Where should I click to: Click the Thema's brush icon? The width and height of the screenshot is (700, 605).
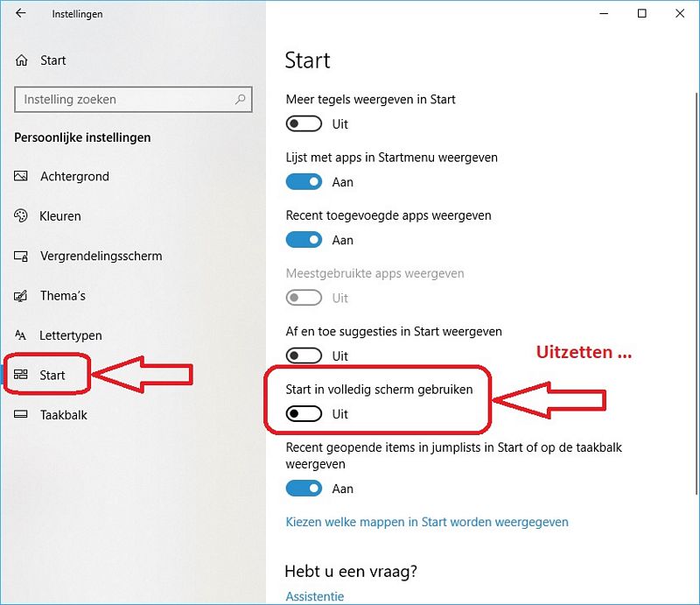tap(20, 296)
